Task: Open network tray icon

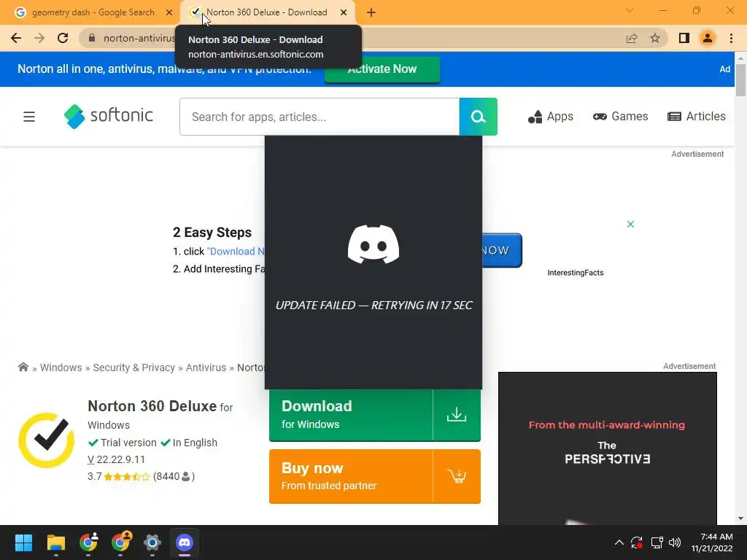Action: [657, 542]
